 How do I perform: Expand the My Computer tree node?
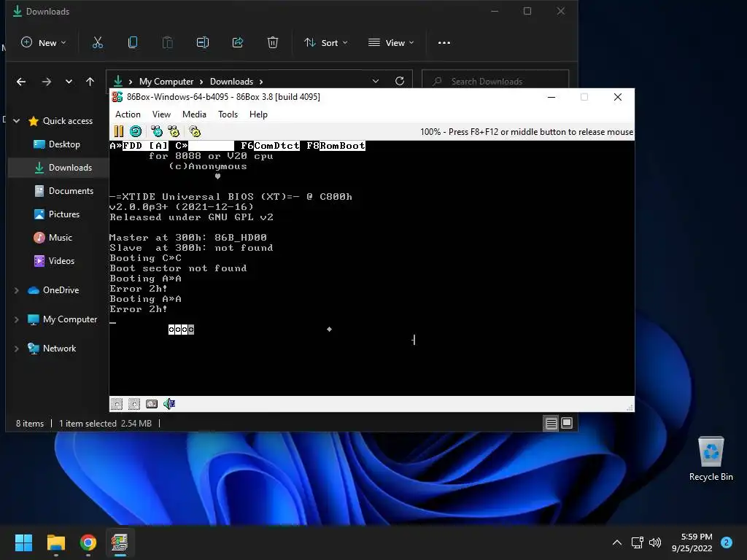(x=17, y=319)
